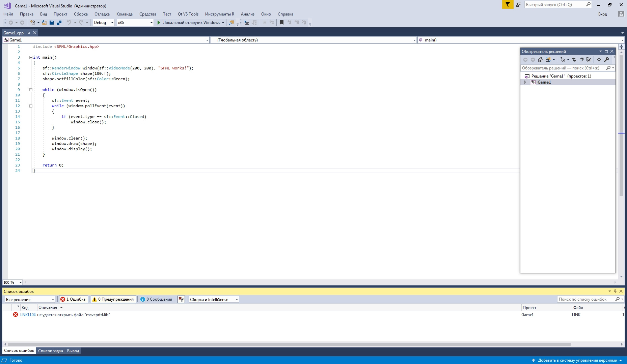The height and width of the screenshot is (364, 627).
Task: Click Pending Changes Filter clock icon
Action: [x=563, y=60]
